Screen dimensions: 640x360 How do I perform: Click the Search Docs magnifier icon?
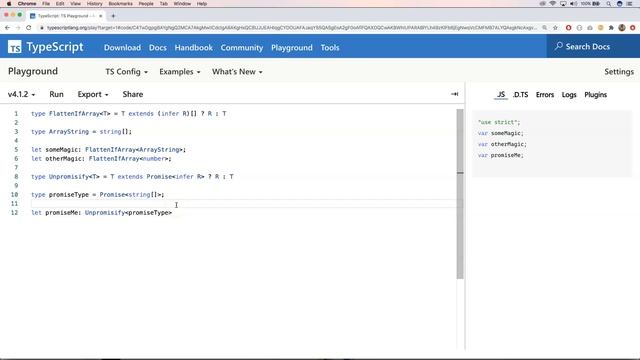click(x=558, y=46)
